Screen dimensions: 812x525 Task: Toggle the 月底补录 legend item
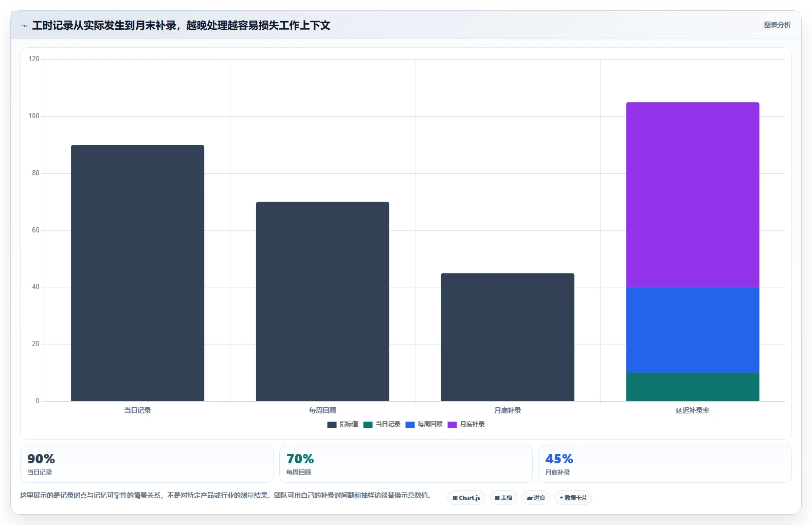466,424
